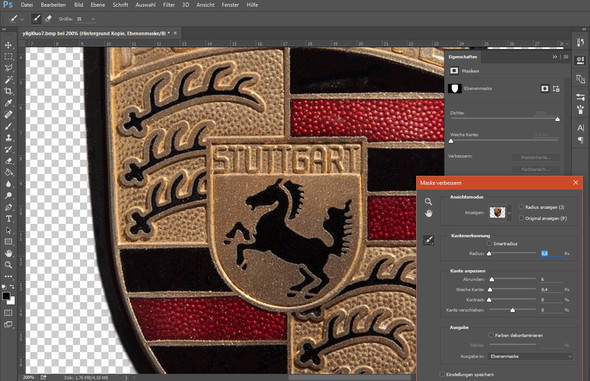
Task: Open the tool preset dropdown arrow in options bar
Action: tap(22, 19)
